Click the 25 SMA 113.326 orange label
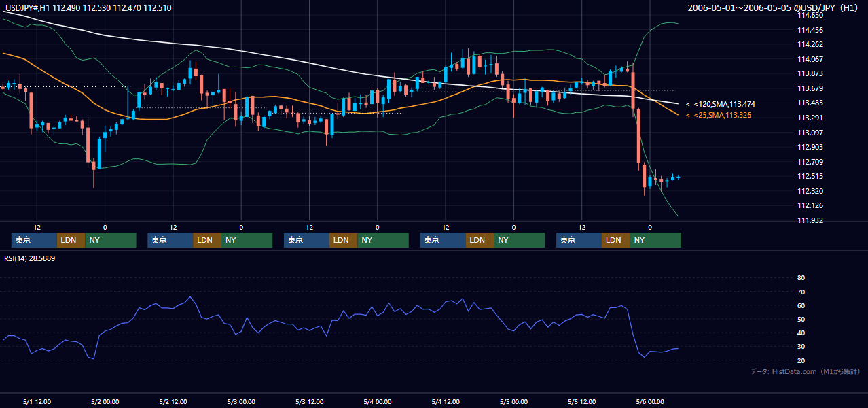Image resolution: width=868 pixels, height=408 pixels. pos(719,115)
